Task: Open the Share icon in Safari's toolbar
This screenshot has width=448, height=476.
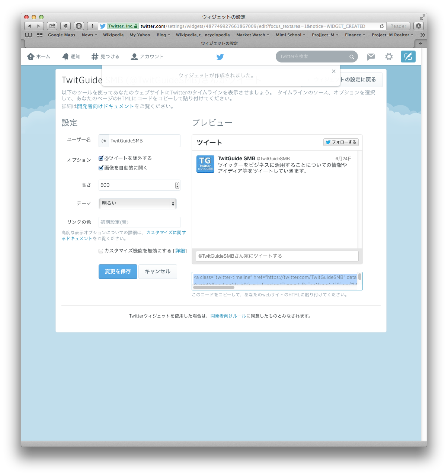Action: coord(52,26)
